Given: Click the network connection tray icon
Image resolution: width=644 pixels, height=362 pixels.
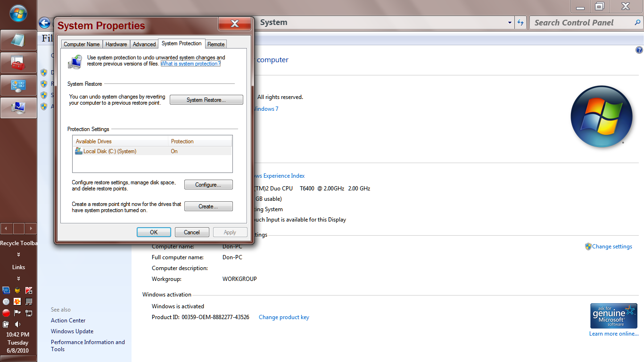Looking at the screenshot, I should pos(29,313).
